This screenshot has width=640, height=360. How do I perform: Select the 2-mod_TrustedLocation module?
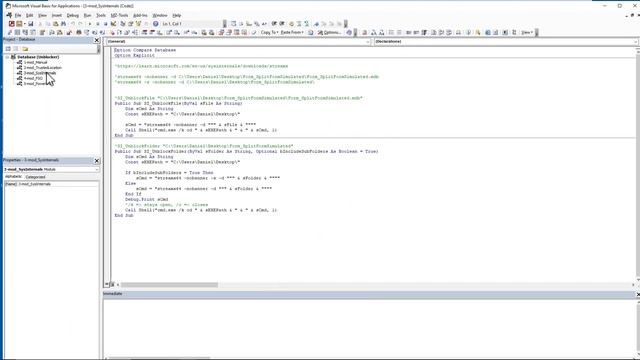click(x=42, y=68)
